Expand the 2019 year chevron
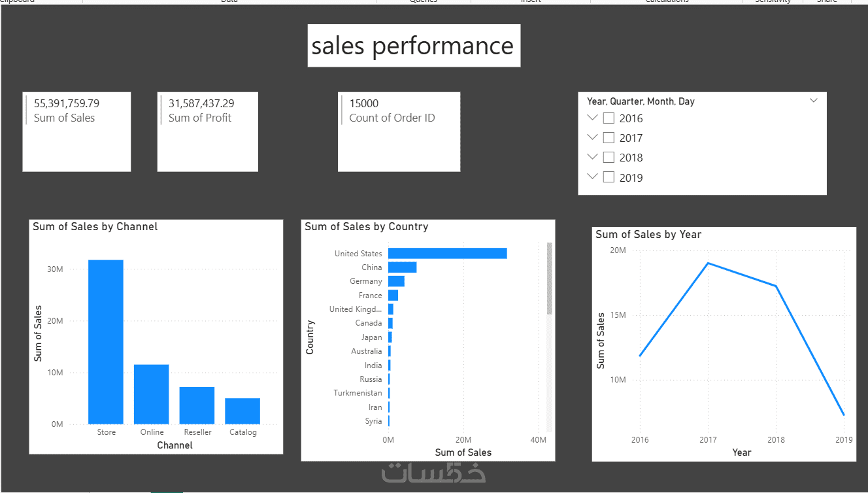Viewport: 868px width, 493px height. pos(593,177)
